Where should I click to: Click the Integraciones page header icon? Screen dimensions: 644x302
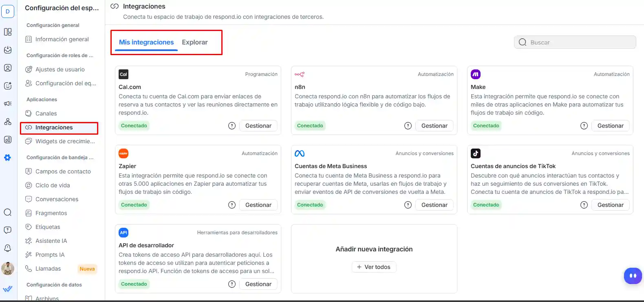(x=115, y=6)
